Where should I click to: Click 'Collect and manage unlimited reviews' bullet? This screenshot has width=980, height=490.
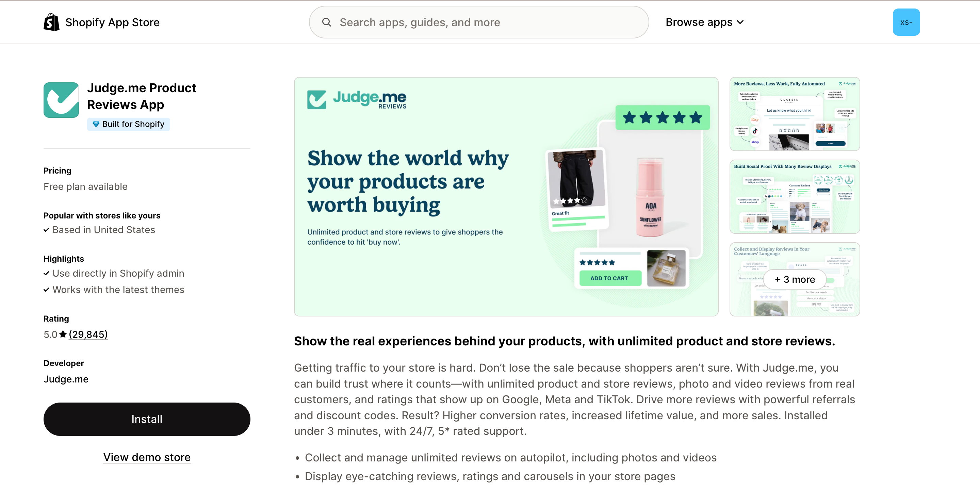(510, 457)
